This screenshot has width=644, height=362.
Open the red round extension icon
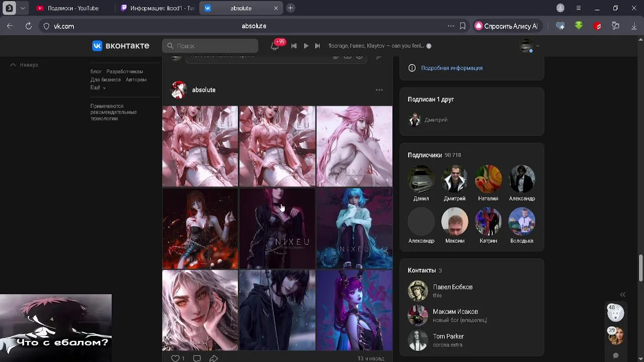(598, 26)
